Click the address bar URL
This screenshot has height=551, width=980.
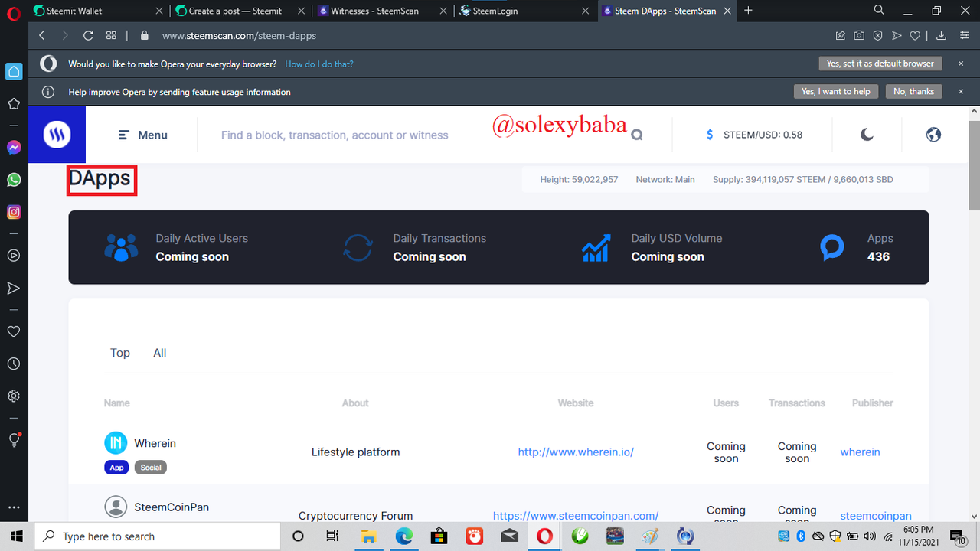pyautogui.click(x=239, y=35)
